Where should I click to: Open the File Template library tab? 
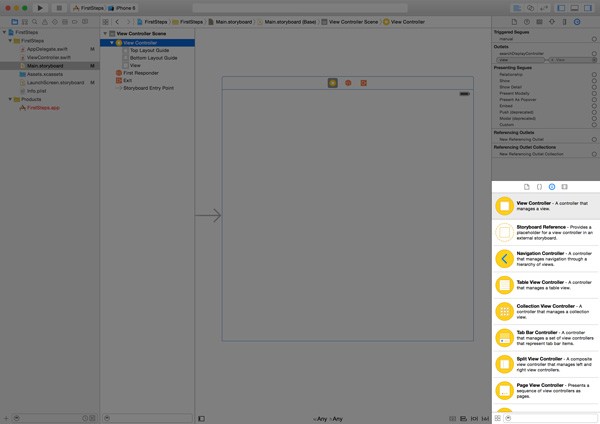527,187
